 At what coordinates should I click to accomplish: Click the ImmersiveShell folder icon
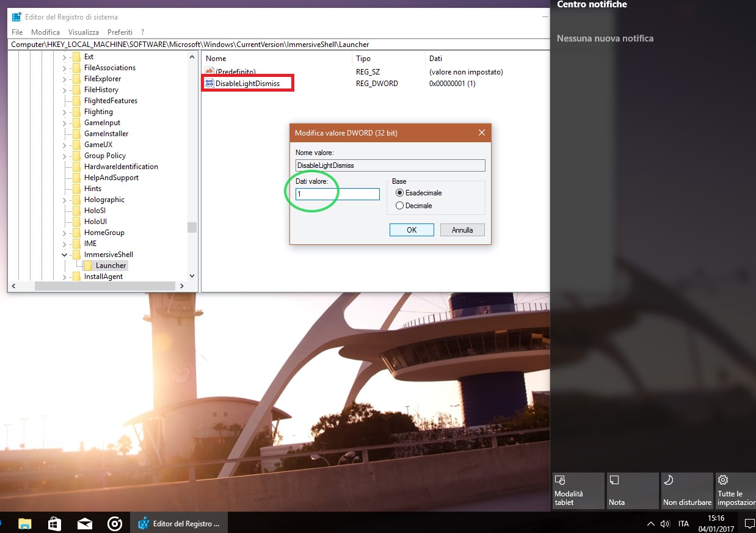(76, 255)
